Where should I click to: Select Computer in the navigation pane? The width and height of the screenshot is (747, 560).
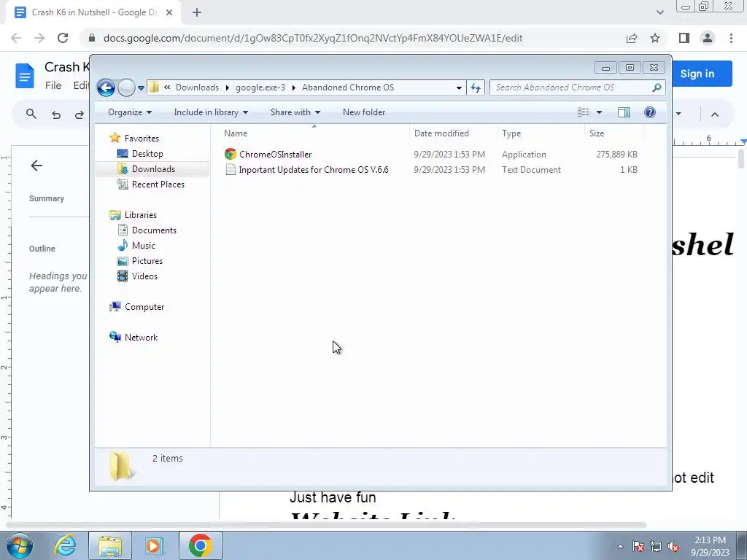tap(144, 307)
